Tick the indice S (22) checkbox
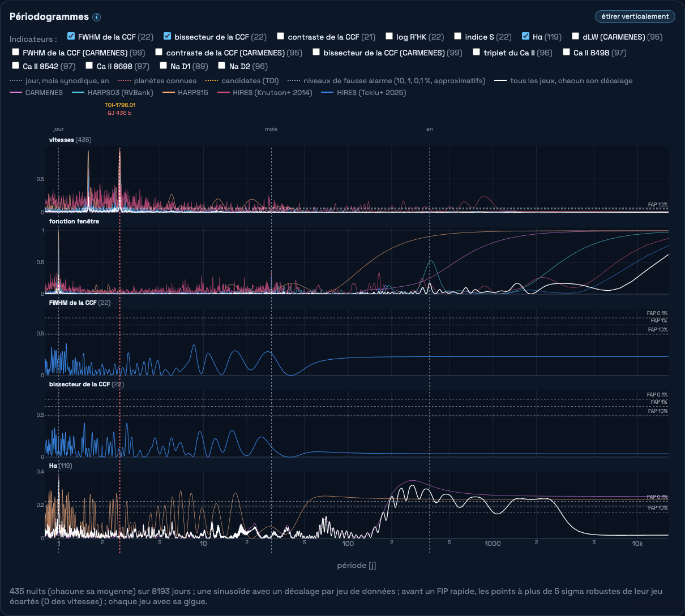The width and height of the screenshot is (685, 616). [x=457, y=36]
